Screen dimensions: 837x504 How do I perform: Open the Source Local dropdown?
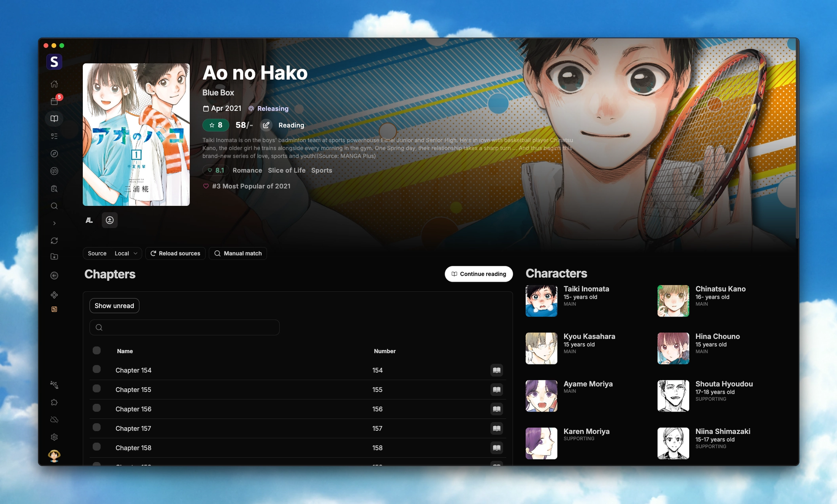pos(112,253)
